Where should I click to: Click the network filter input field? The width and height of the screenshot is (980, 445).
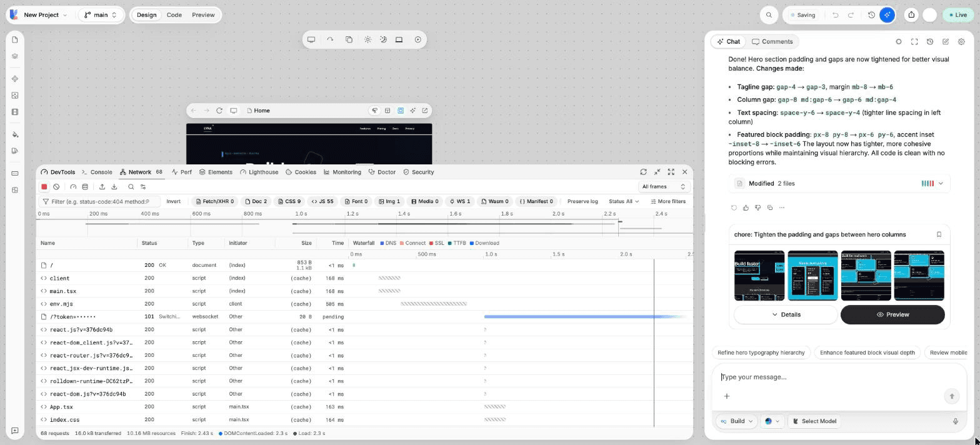pos(99,201)
